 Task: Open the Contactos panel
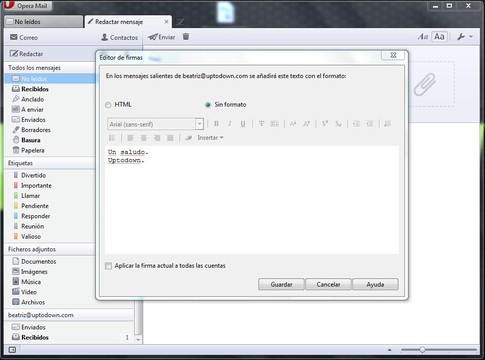coord(119,37)
